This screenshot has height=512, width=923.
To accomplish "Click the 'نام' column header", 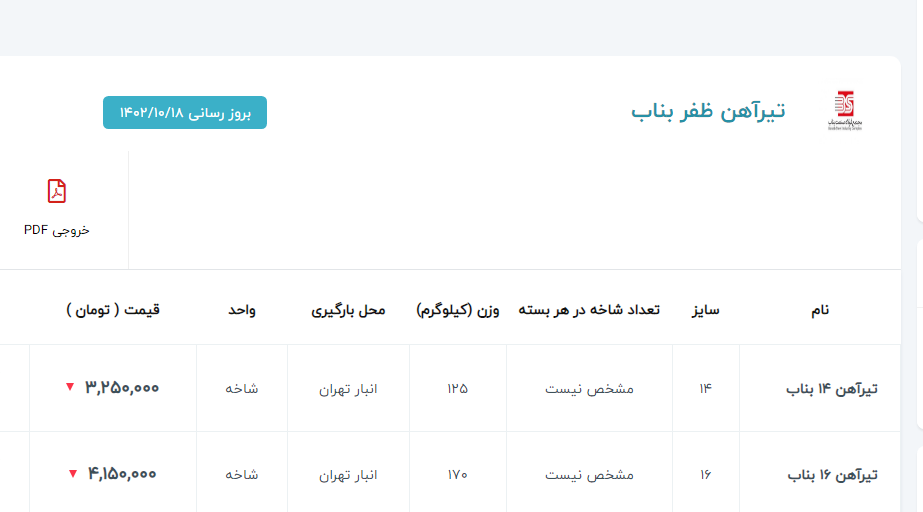I will click(x=819, y=310).
